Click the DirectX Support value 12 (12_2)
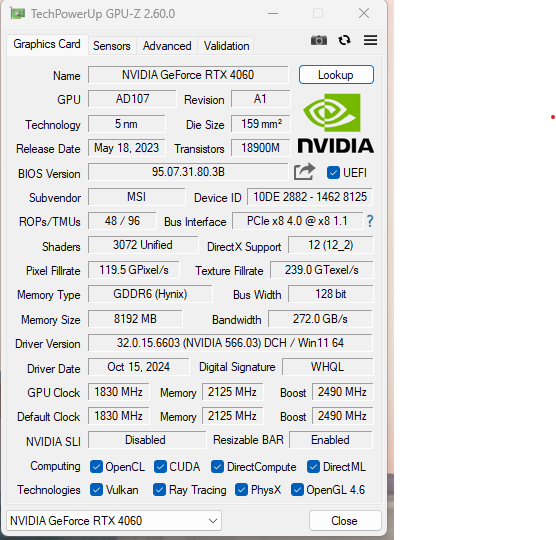The image size is (556, 540). coord(331,245)
